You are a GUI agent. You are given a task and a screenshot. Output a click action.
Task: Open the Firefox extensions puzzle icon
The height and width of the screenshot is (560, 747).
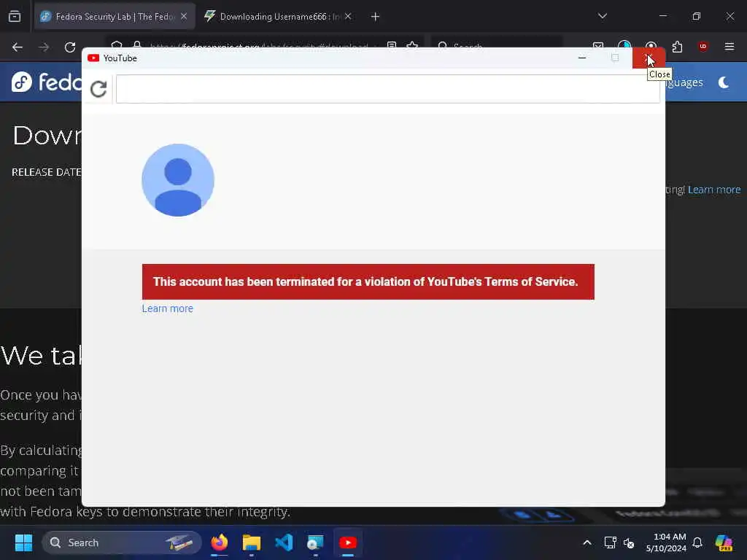coord(677,47)
